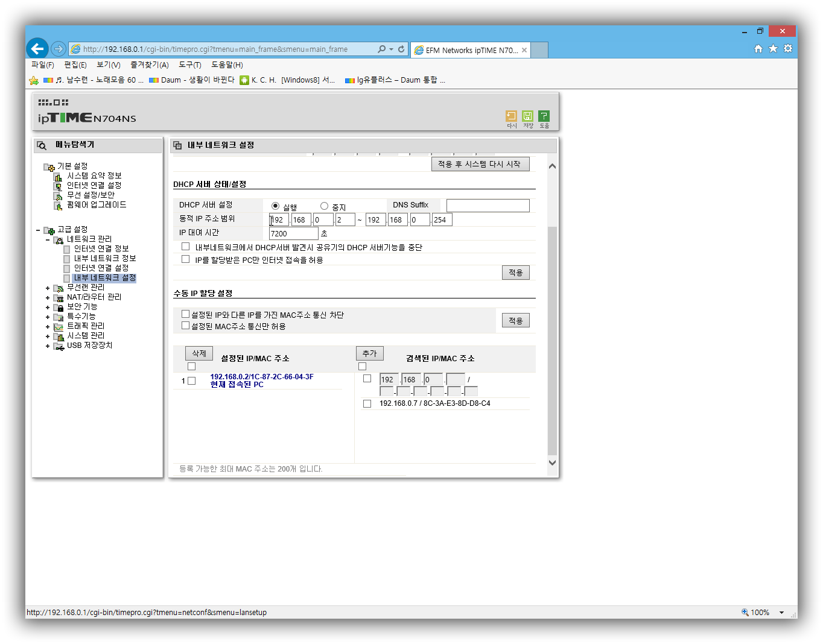Click the address bar search magnifier icon
Screen dimensions: 823x644
[x=382, y=49]
